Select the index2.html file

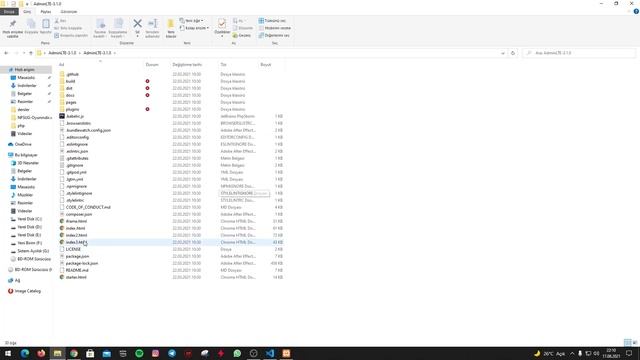point(76,235)
